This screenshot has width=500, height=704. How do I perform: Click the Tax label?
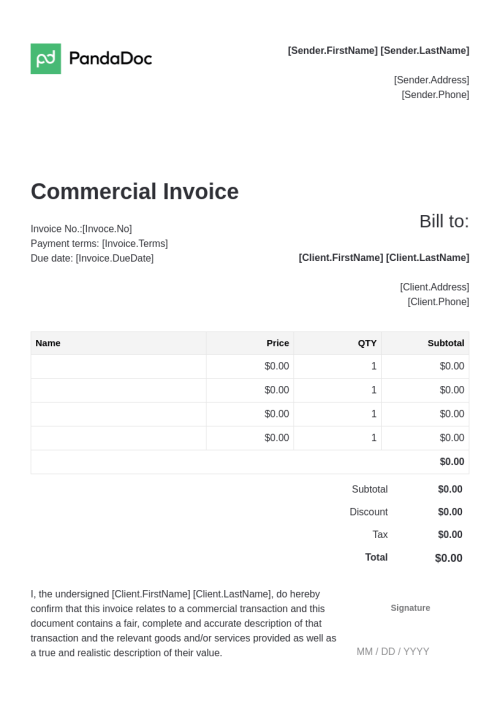[380, 534]
